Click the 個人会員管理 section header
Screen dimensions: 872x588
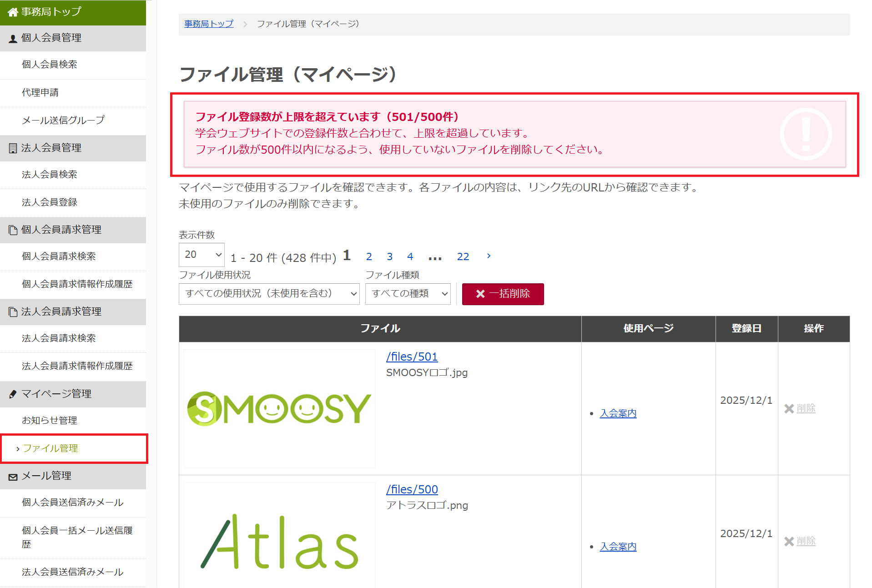(x=73, y=38)
